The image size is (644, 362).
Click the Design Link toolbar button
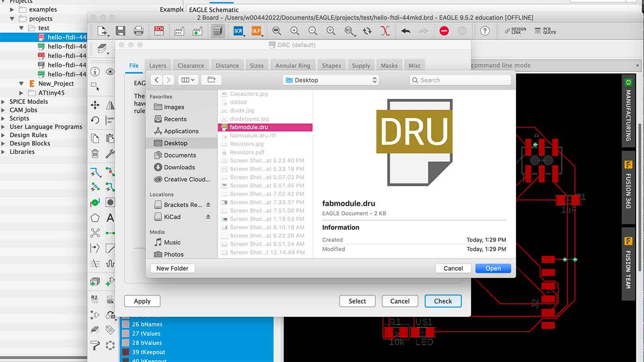pos(516,31)
